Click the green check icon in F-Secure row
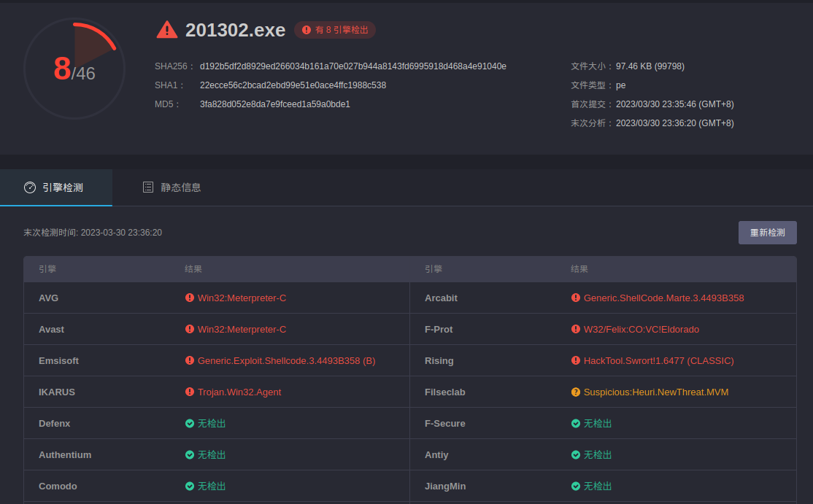This screenshot has height=504, width=813. point(576,423)
